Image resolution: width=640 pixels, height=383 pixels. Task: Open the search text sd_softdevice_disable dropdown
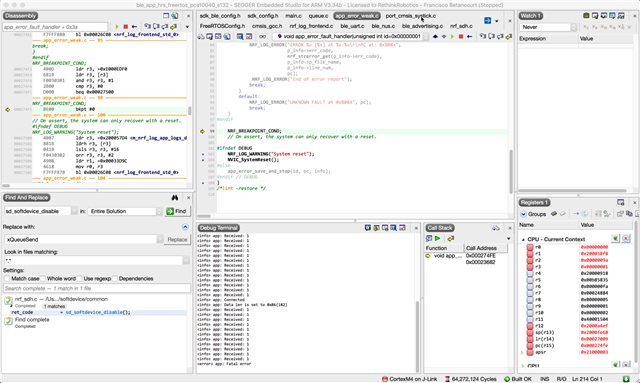[x=74, y=211]
